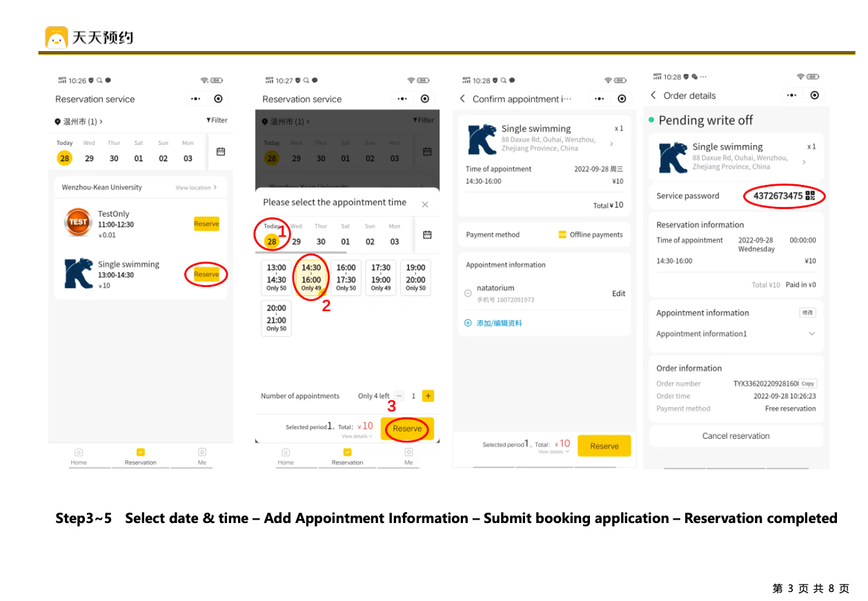Select the 16:00-17:30 time slot
Image resolution: width=868 pixels, height=601 pixels.
pyautogui.click(x=346, y=277)
